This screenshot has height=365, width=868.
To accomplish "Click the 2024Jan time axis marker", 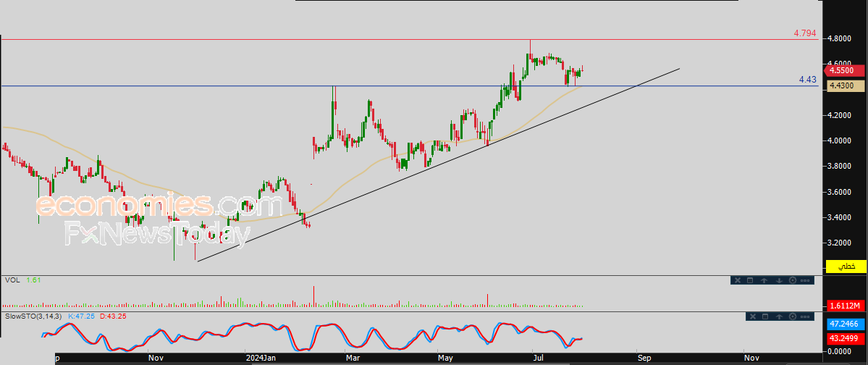I will [x=261, y=358].
